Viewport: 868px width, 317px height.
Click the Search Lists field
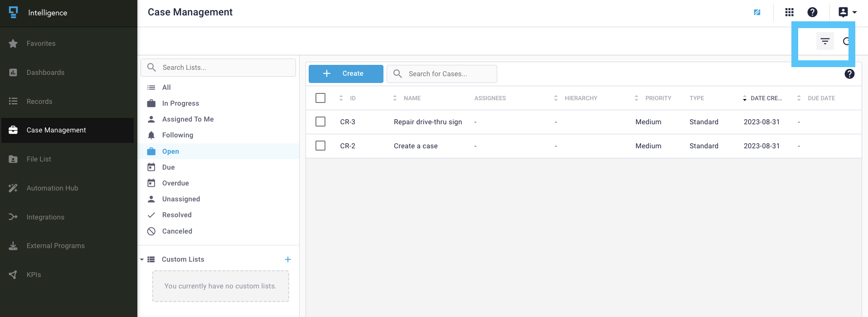click(x=218, y=68)
